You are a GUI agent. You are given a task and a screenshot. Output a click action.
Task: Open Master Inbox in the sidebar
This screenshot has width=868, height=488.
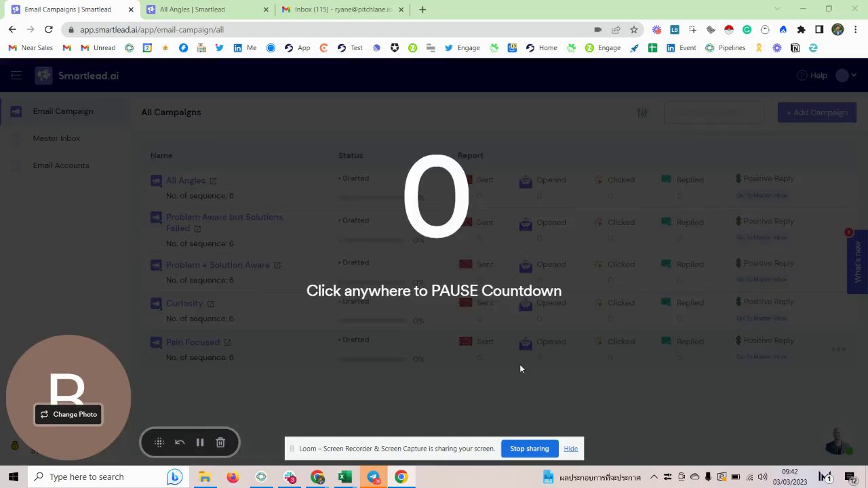[56, 138]
